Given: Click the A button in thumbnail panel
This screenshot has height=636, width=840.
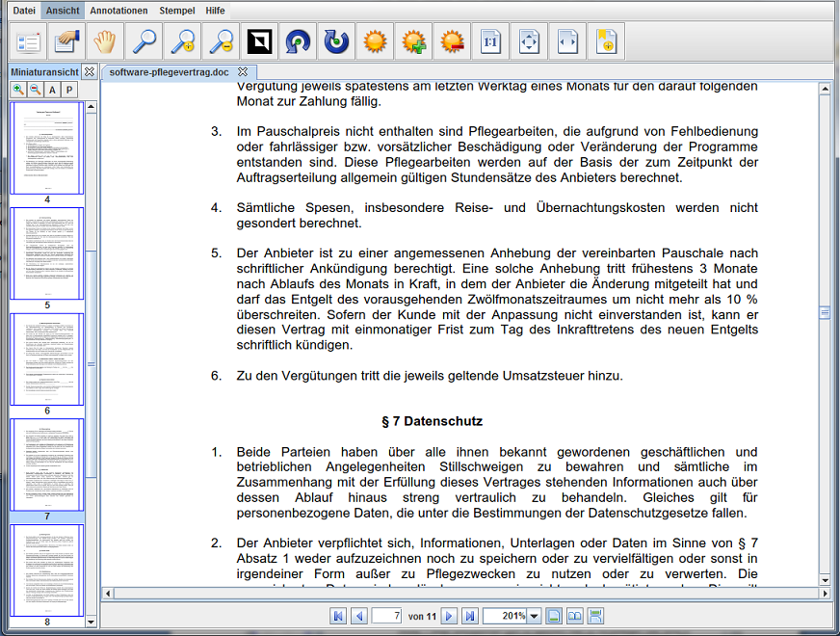Looking at the screenshot, I should pos(52,90).
